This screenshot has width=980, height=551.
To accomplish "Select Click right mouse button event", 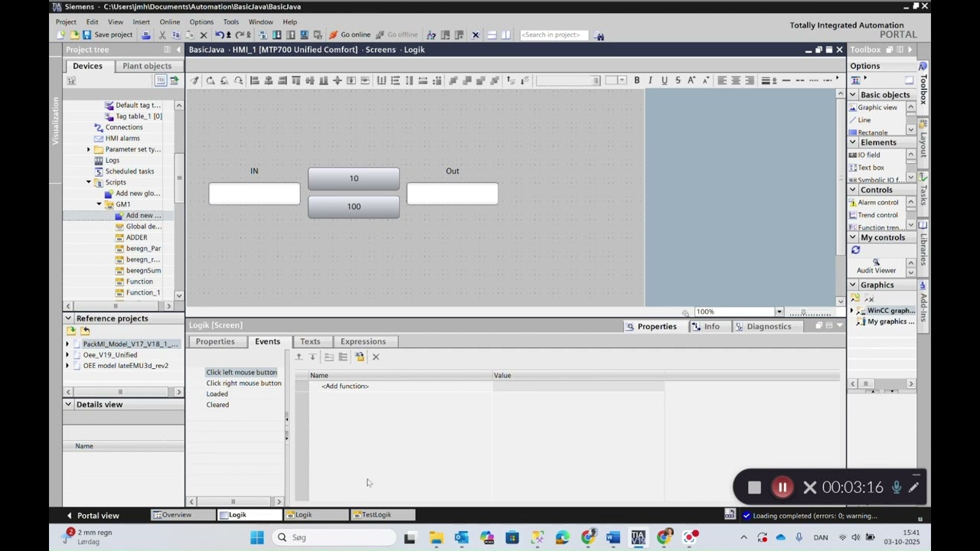I will [x=243, y=383].
